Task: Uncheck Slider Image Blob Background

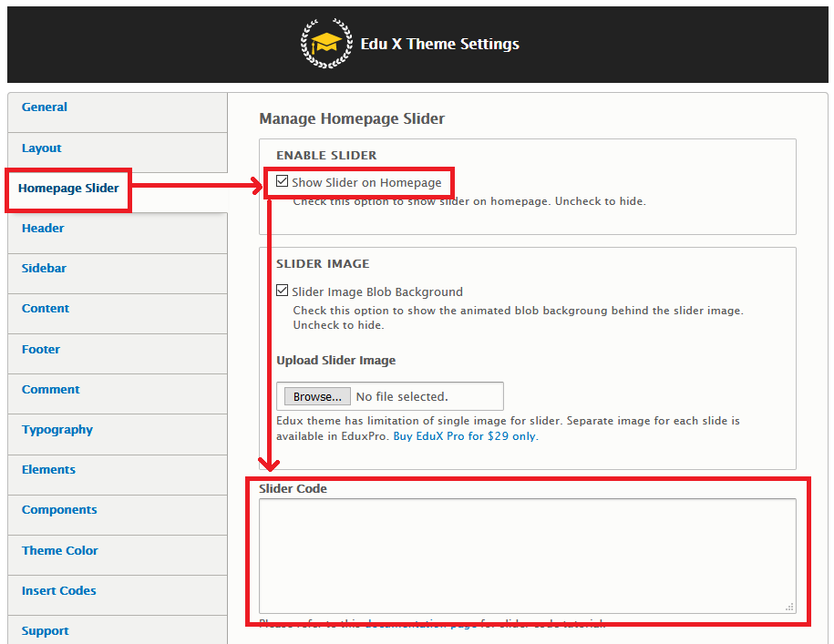Action: [x=283, y=292]
